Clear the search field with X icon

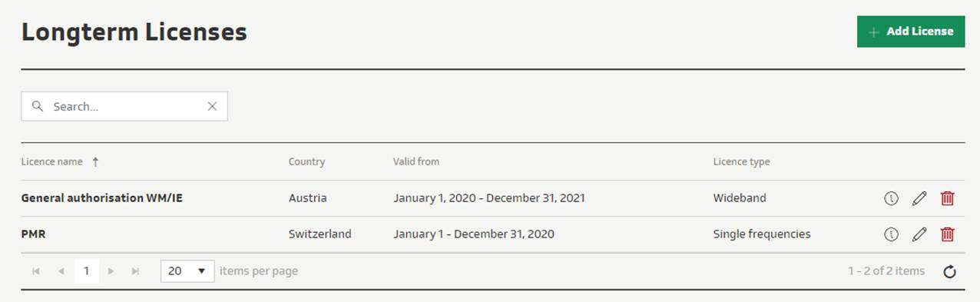click(x=212, y=107)
